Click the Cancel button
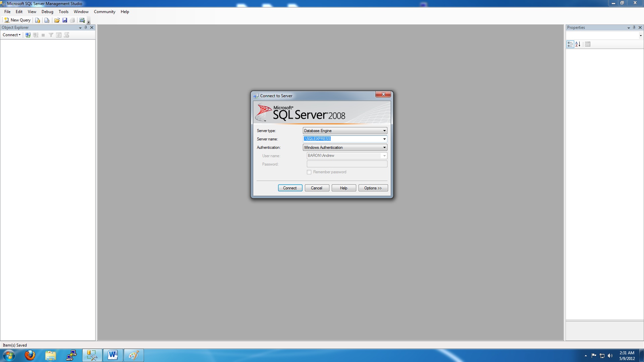 pyautogui.click(x=317, y=188)
